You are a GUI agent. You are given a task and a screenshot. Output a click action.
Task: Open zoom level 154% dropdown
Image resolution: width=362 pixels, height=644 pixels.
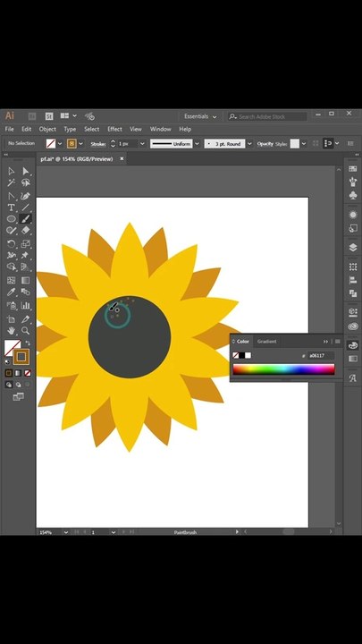click(65, 532)
